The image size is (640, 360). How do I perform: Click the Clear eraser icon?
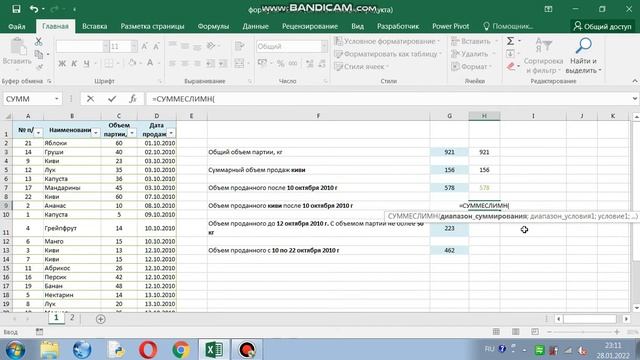[x=511, y=66]
